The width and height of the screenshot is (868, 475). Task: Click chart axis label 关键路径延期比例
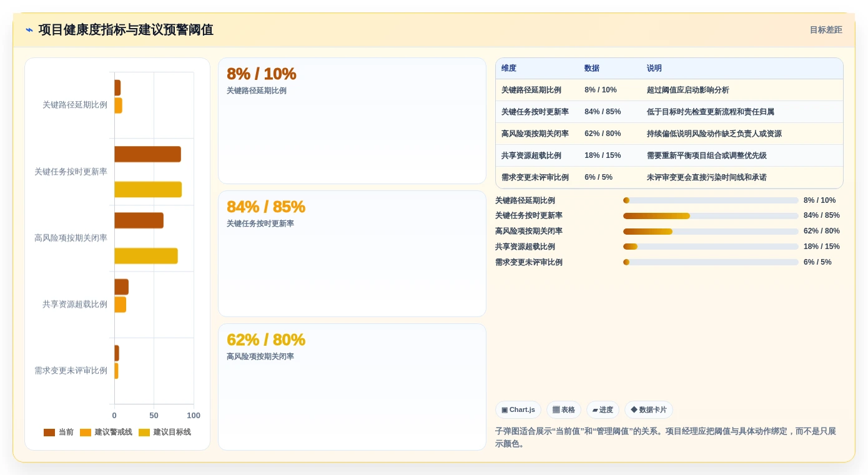click(x=75, y=105)
